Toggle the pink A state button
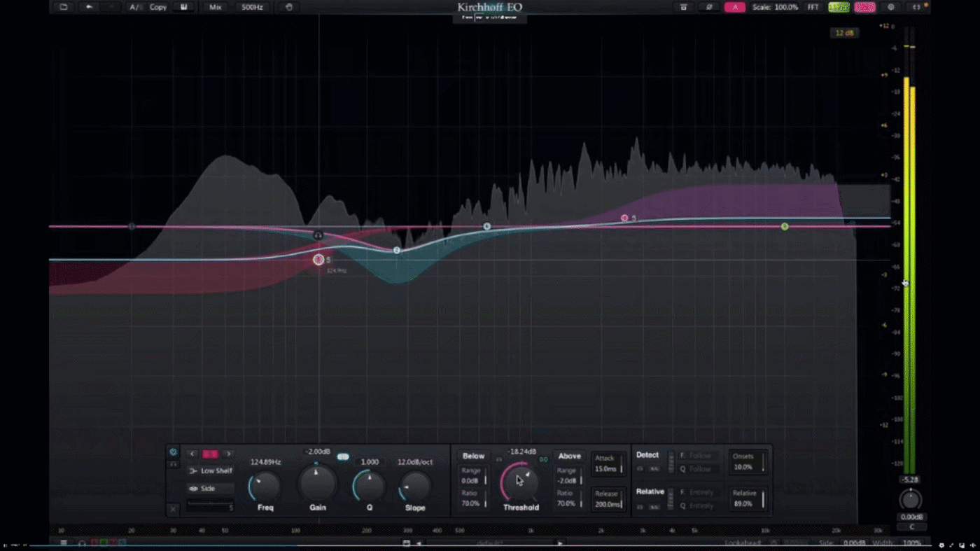The height and width of the screenshot is (551, 980). coord(734,7)
